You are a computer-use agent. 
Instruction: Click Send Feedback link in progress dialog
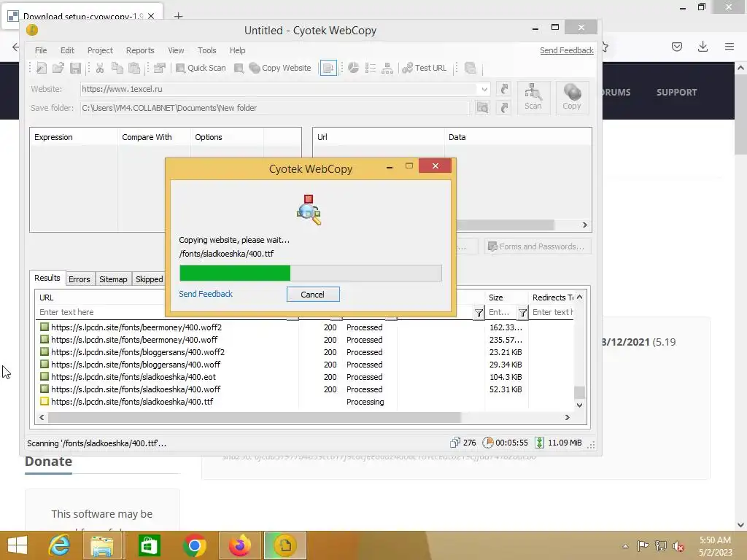206,295
